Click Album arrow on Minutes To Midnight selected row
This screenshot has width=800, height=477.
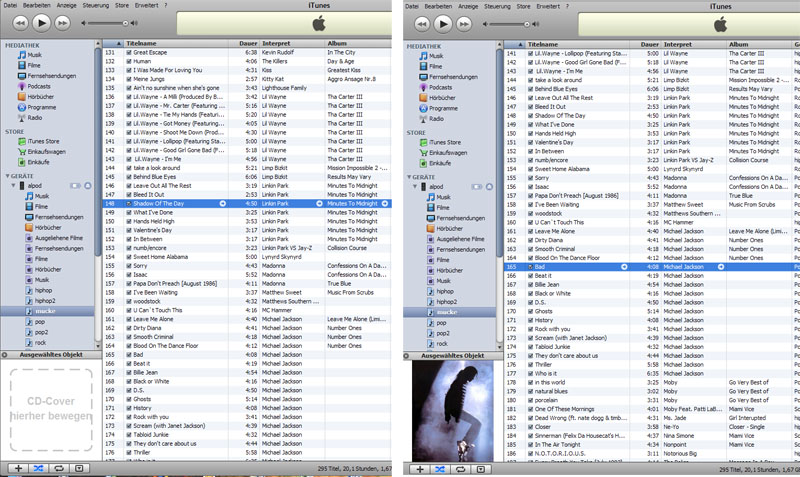point(385,204)
